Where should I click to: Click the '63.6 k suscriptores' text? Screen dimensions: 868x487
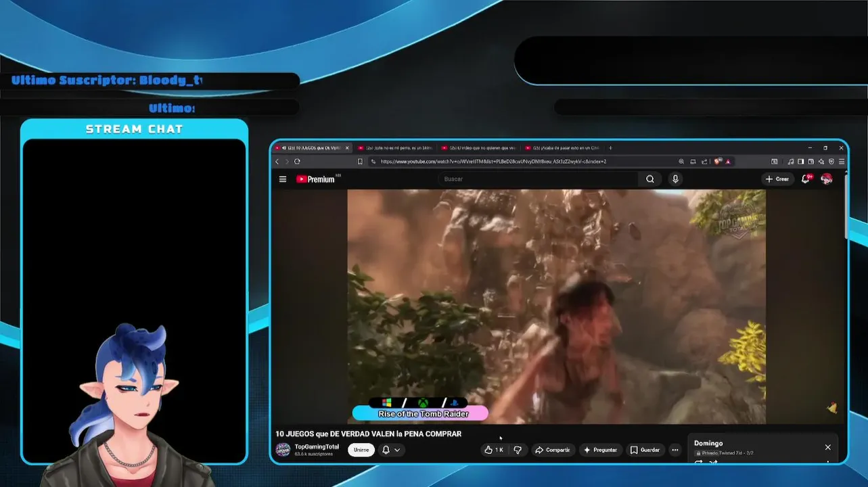(314, 454)
